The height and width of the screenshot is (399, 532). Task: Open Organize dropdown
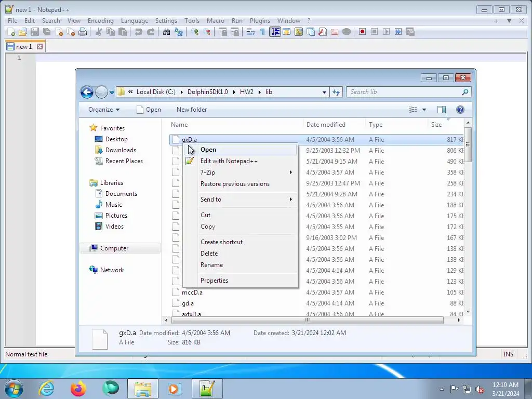(x=104, y=110)
